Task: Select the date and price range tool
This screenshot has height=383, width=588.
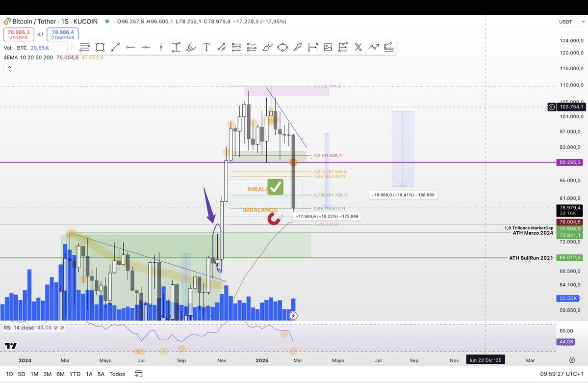Action: (343, 47)
